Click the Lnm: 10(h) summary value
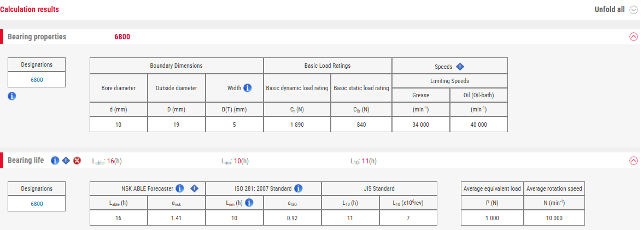This screenshot has height=230, width=644. [x=235, y=161]
